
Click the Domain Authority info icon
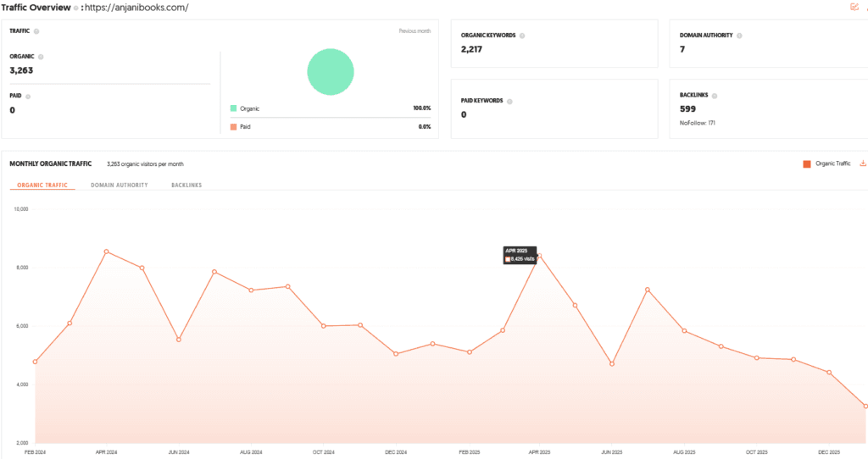[739, 36]
